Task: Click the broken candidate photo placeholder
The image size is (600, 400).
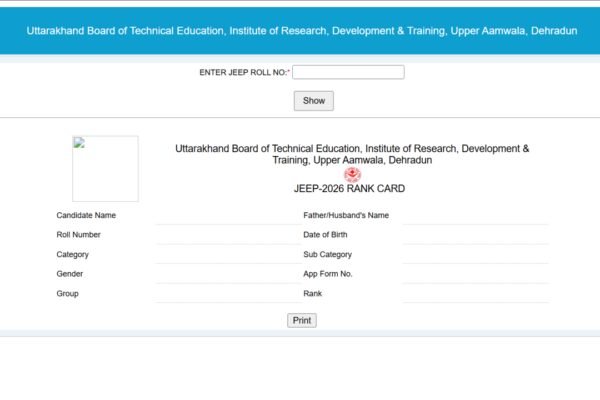Action: (105, 168)
